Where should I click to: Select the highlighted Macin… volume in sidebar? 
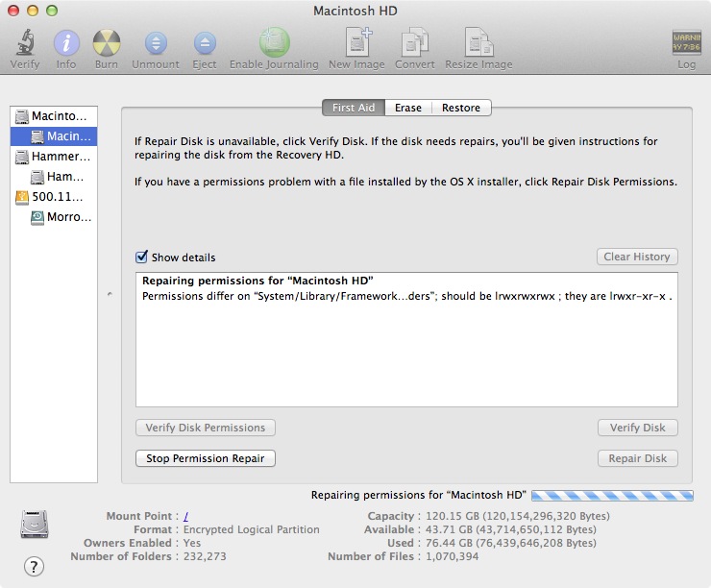(x=54, y=136)
